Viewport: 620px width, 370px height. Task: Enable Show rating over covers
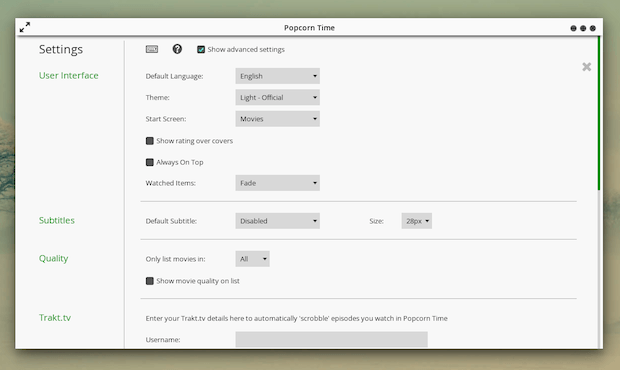pyautogui.click(x=149, y=141)
